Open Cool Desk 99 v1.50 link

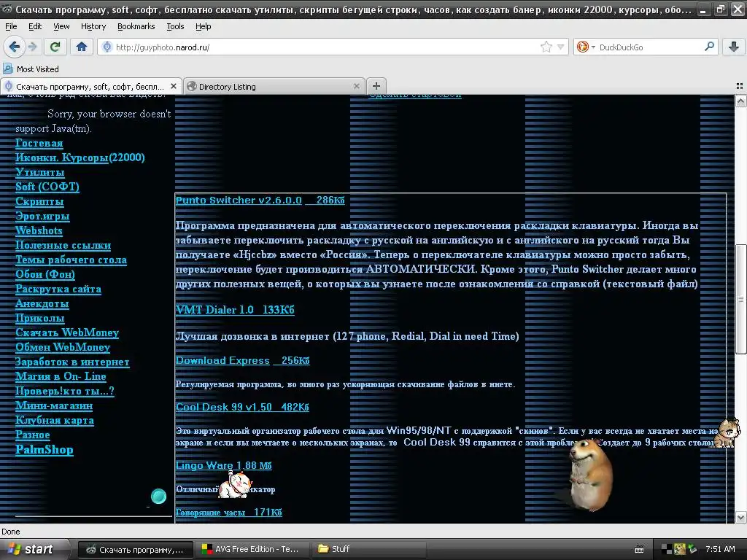click(242, 407)
